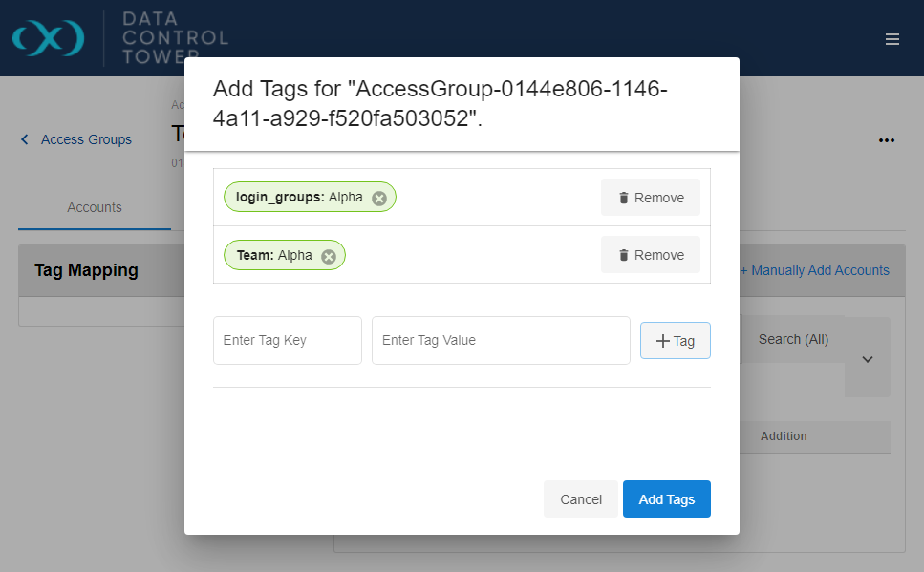Switch to the Accounts tab

[x=95, y=207]
